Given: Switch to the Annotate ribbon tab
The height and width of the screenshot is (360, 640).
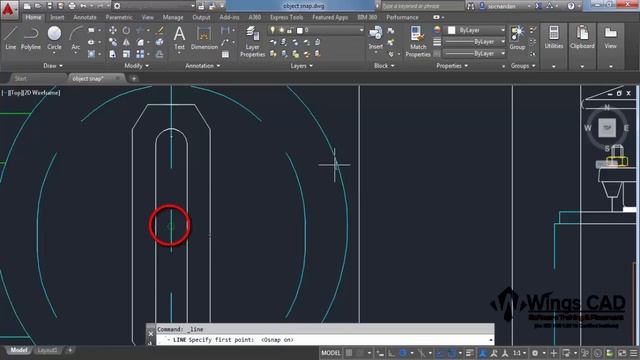Looking at the screenshot, I should [x=84, y=17].
